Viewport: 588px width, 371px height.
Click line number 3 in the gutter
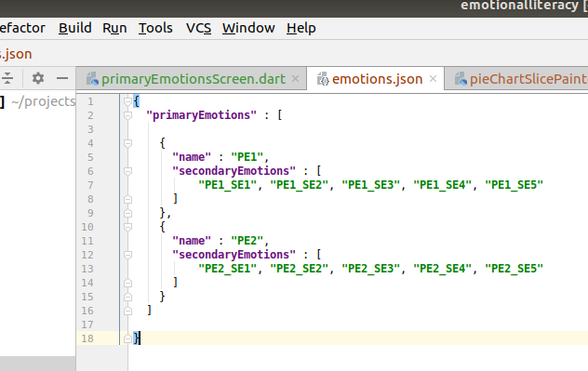pyautogui.click(x=90, y=129)
